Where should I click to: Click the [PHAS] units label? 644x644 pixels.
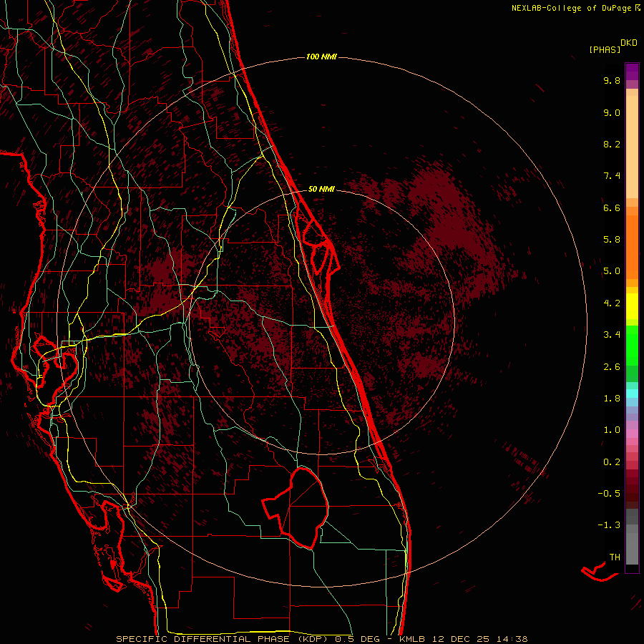[x=604, y=49]
